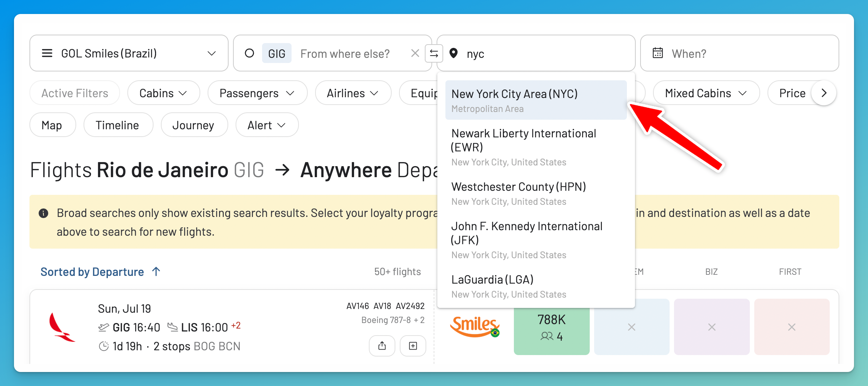Screen dimensions: 868x386
Task: Click the Avianca airline logo
Action: point(61,327)
